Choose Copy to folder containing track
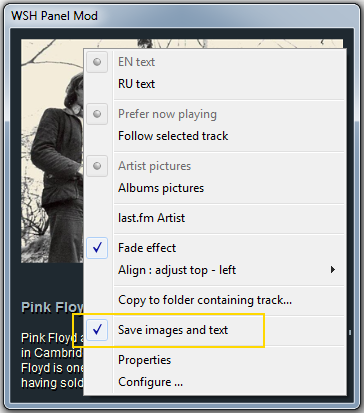The image size is (364, 413). click(215, 300)
